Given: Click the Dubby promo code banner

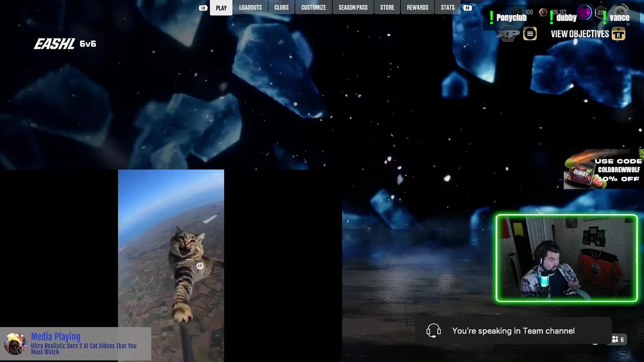Looking at the screenshot, I should (603, 169).
